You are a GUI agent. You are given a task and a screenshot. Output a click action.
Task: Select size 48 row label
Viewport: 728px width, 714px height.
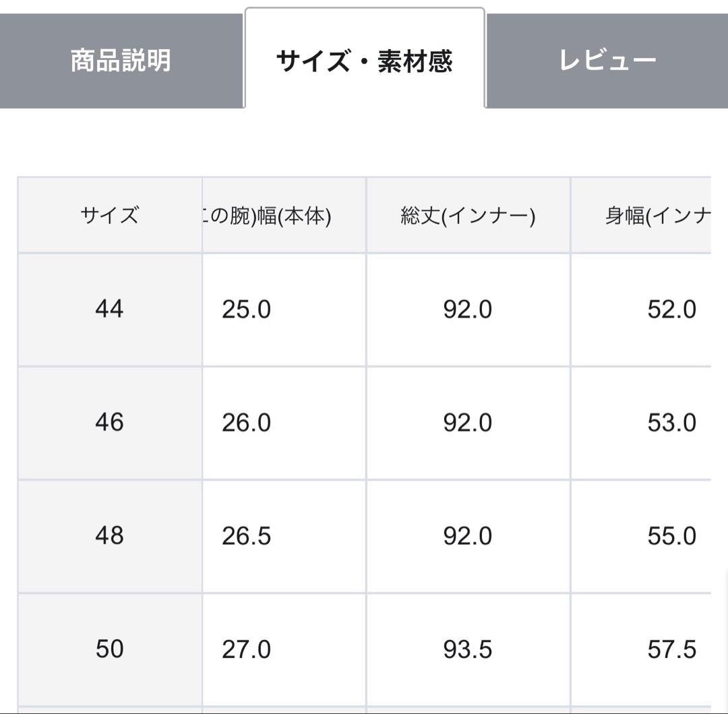point(110,537)
